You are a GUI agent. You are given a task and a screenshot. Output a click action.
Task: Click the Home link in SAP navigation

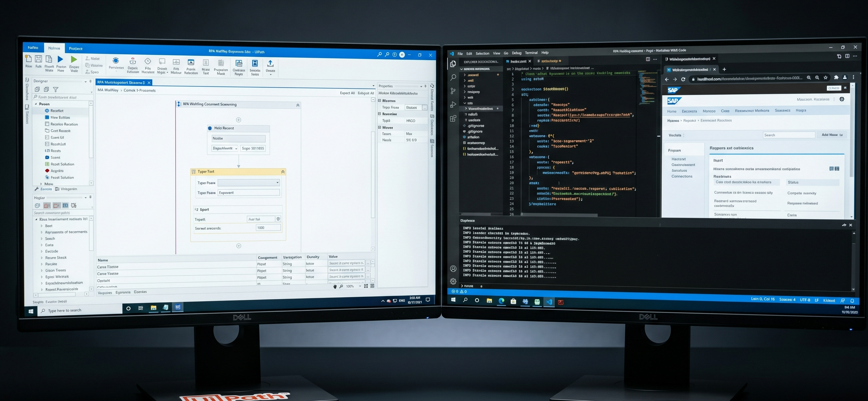coord(672,111)
